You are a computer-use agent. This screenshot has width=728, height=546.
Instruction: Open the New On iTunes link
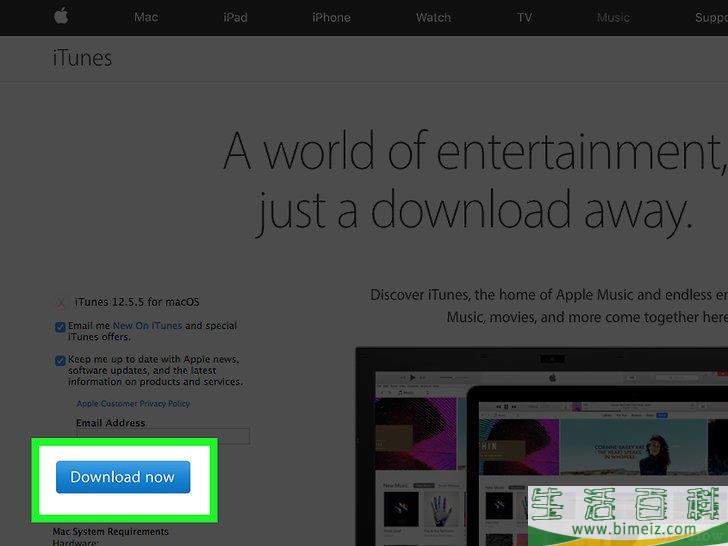tap(148, 326)
